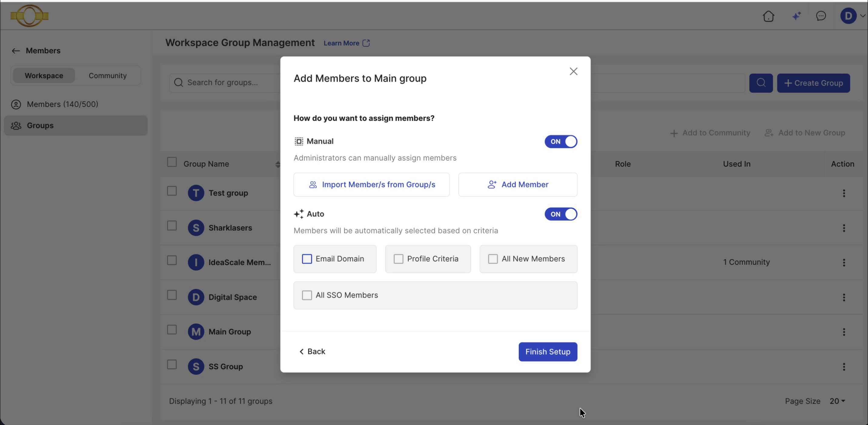The image size is (868, 425).
Task: Click the SS Group name text
Action: coord(225,367)
